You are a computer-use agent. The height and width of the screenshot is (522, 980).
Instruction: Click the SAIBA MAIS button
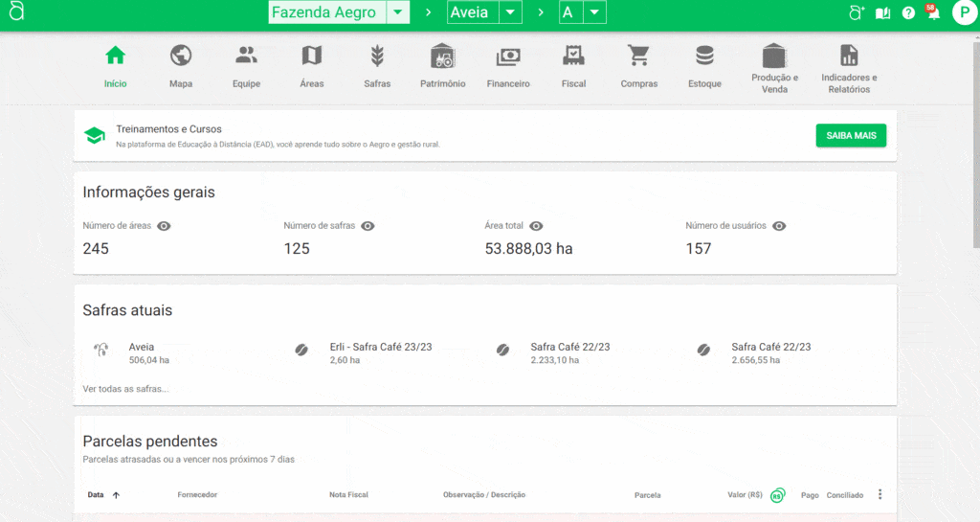pos(851,136)
